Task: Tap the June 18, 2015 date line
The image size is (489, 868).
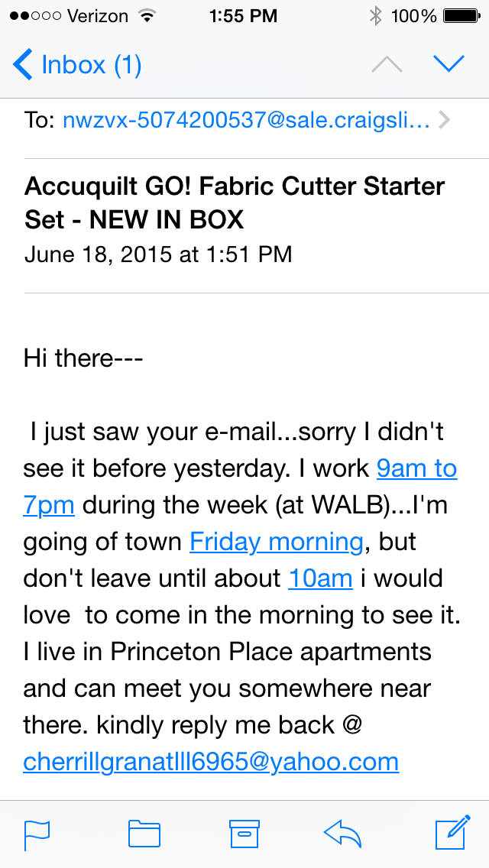Action: click(x=158, y=254)
